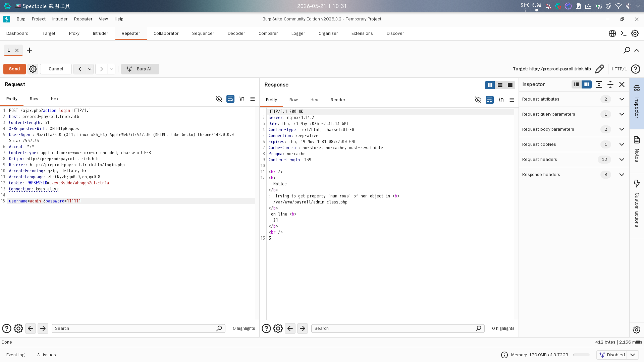Go forward to next request in history
Screen dimensions: 644x362
(x=101, y=69)
